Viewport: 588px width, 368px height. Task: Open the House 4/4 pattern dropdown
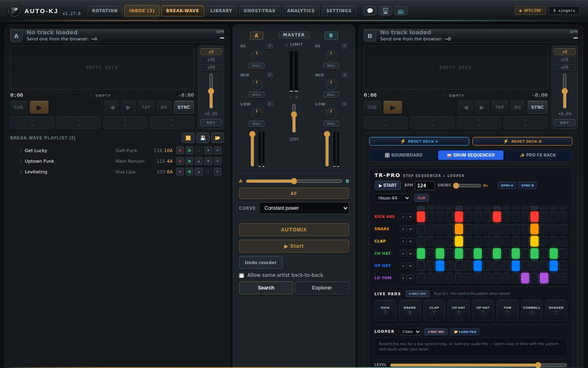(x=392, y=198)
